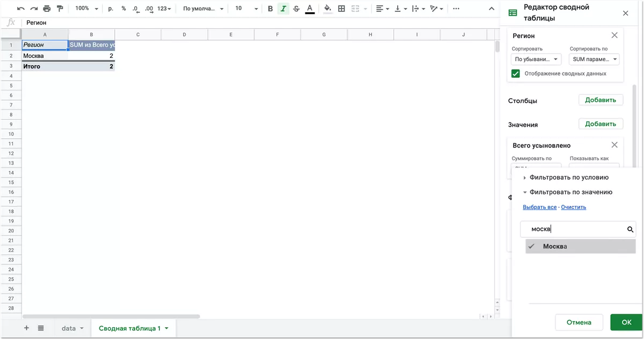Toggle italic formatting

pos(283,9)
